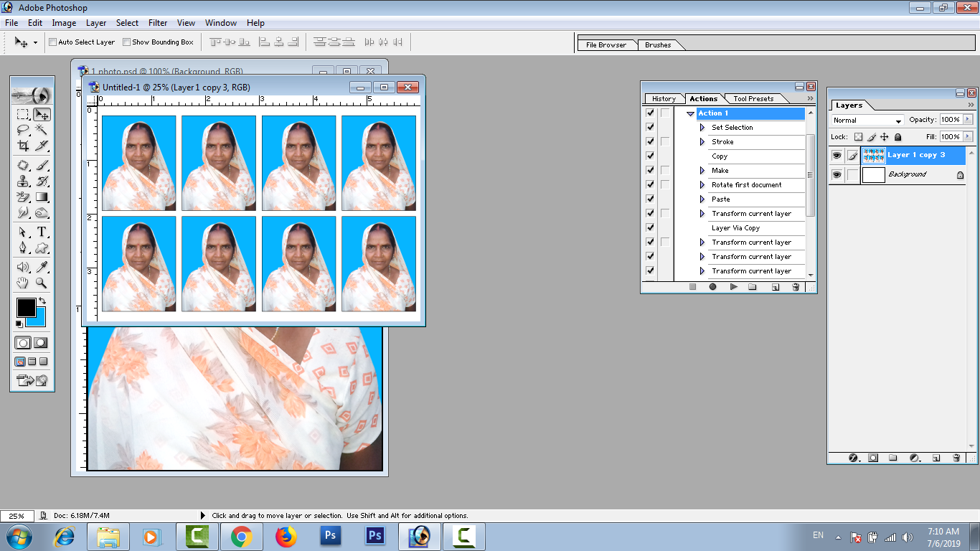Create a new layer in Layers panel
This screenshot has height=551, width=980.
pos(936,458)
